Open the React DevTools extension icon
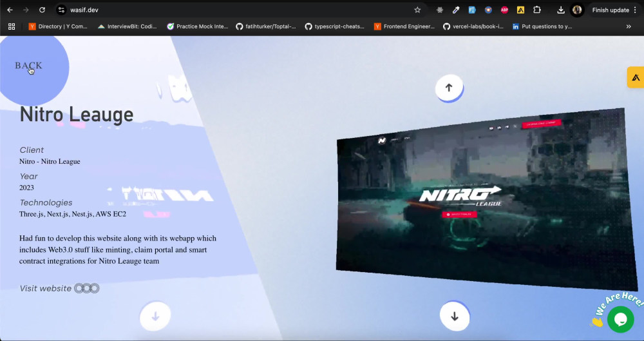This screenshot has width=644, height=341. [x=439, y=10]
